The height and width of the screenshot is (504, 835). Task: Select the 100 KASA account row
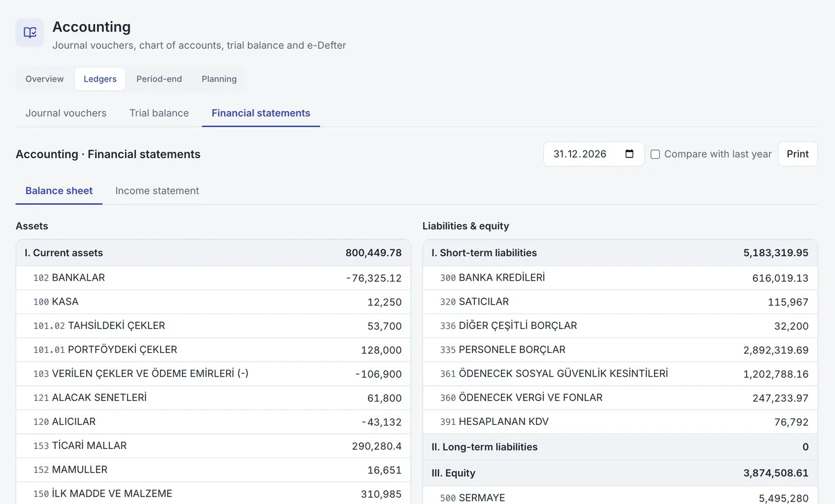(213, 302)
